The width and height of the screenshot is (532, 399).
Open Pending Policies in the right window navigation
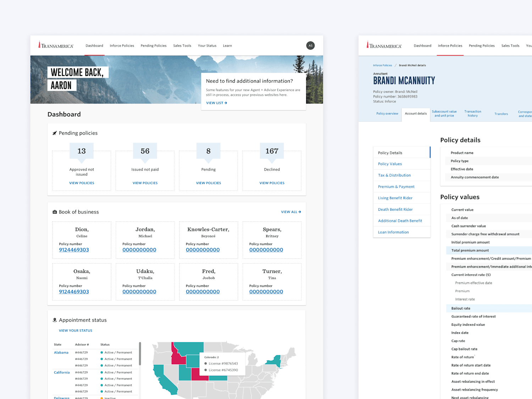[482, 46]
